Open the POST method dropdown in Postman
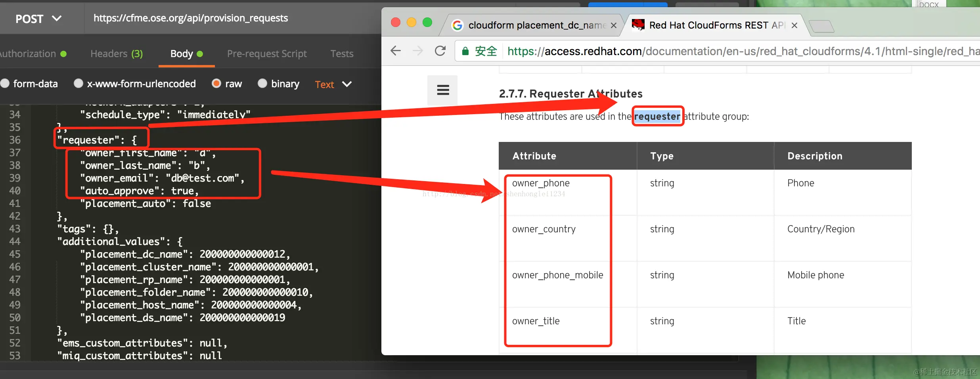Screen dimensions: 980x379 tap(38, 19)
